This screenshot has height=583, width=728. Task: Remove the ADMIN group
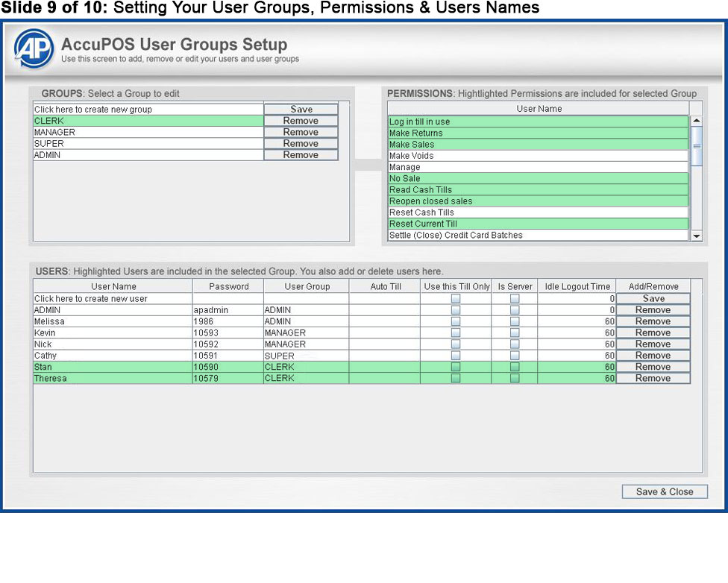pos(301,154)
